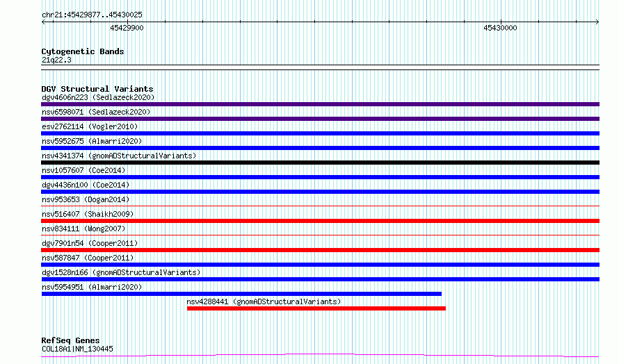The height and width of the screenshot is (364, 619).
Task: Click the purple bar for nsv6598071
Action: 320,119
